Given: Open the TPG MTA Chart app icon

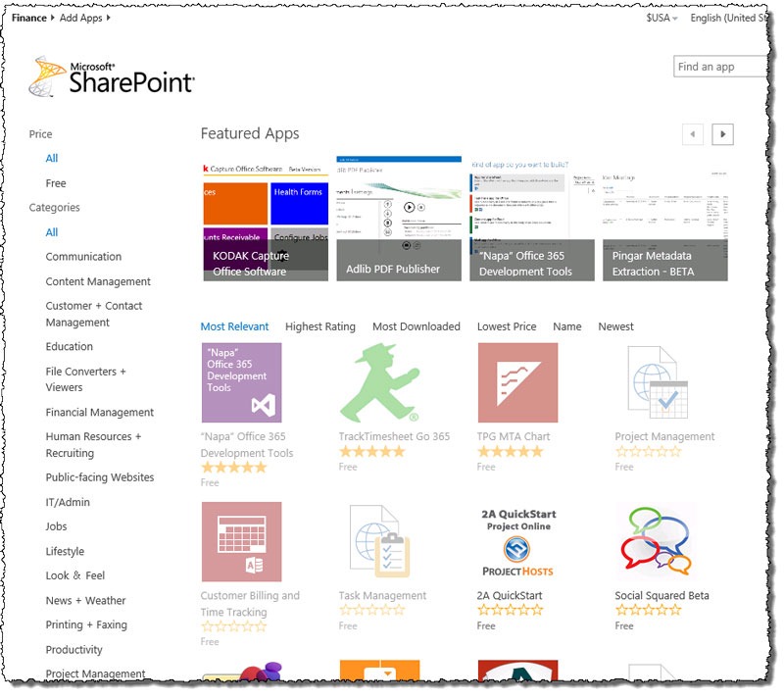Looking at the screenshot, I should (517, 382).
